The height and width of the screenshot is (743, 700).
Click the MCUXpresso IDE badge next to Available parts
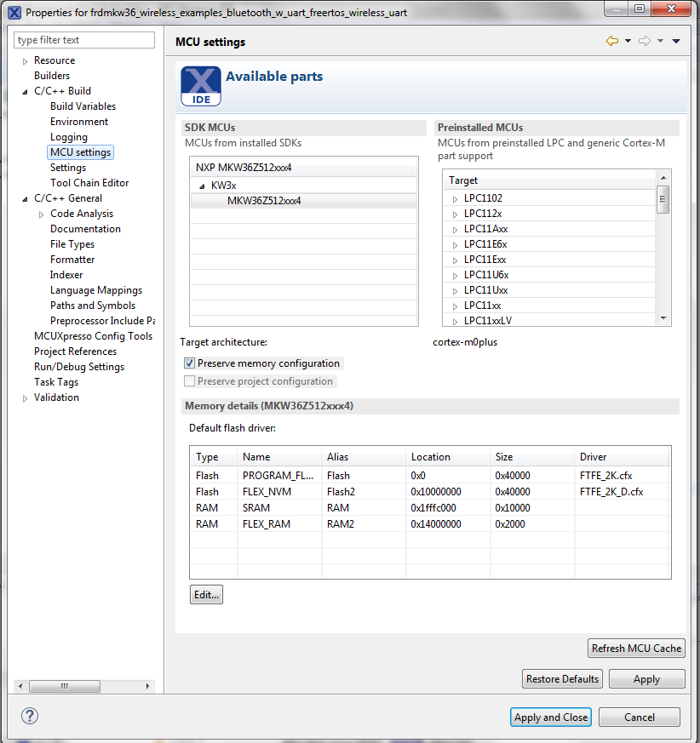click(x=200, y=86)
